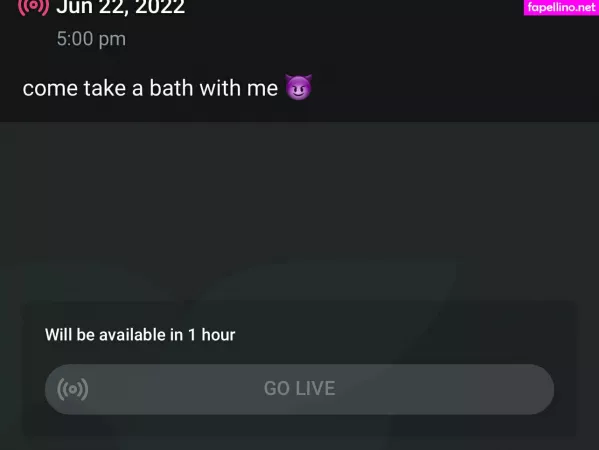Open the fapellino.net watermark link
The width and height of the screenshot is (599, 450).
tap(561, 7)
